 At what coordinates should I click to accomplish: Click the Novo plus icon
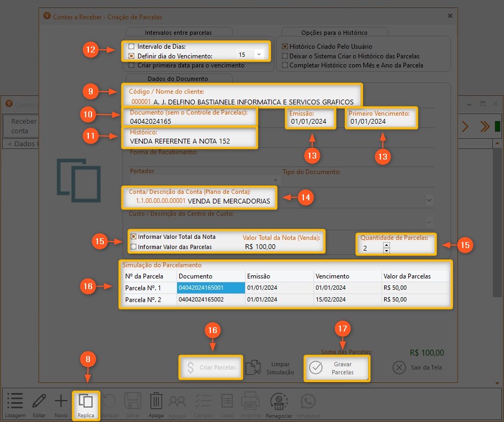click(x=61, y=403)
